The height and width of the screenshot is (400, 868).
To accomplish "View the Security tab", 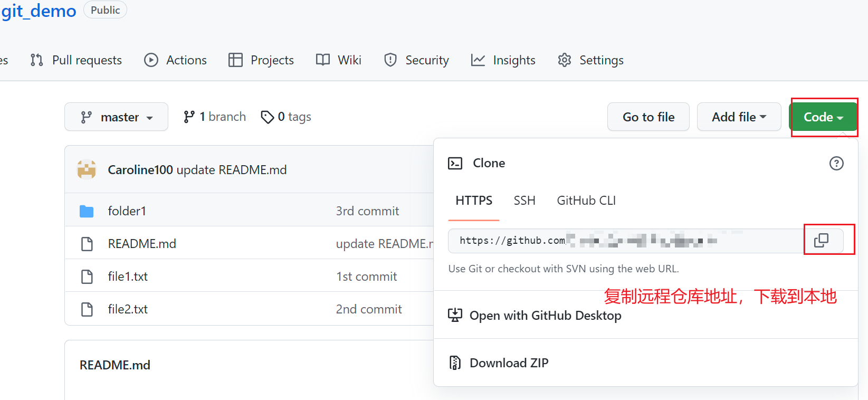I will pyautogui.click(x=416, y=60).
